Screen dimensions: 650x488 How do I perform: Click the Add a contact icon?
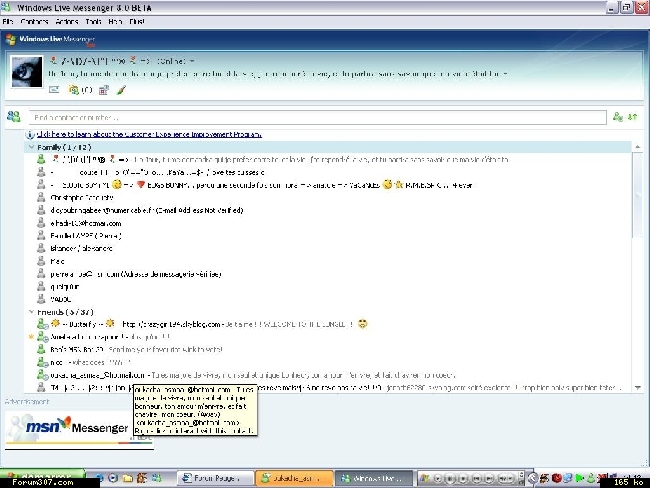coord(618,117)
